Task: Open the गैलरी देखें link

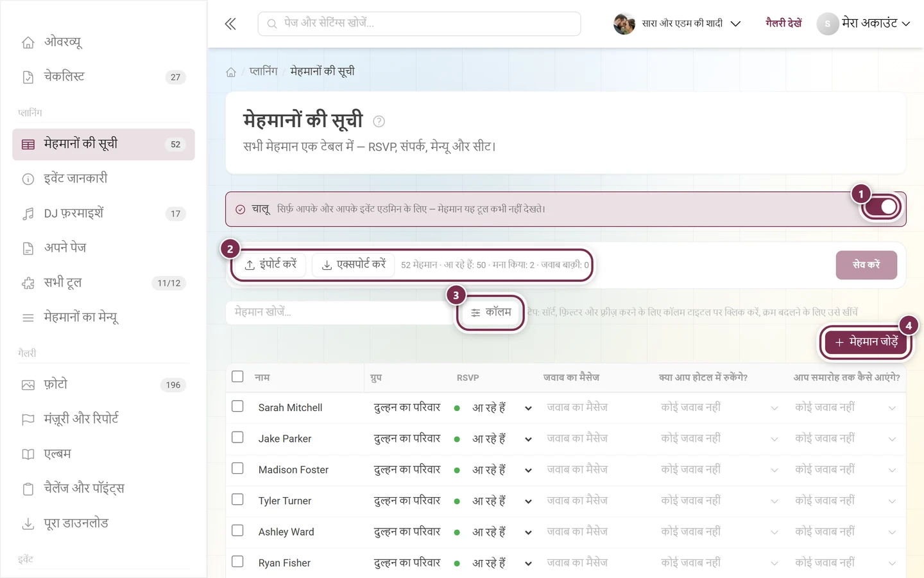Action: click(x=783, y=24)
